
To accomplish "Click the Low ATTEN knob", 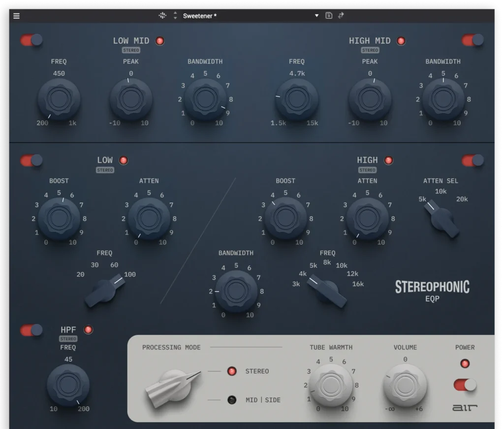I will coord(149,219).
